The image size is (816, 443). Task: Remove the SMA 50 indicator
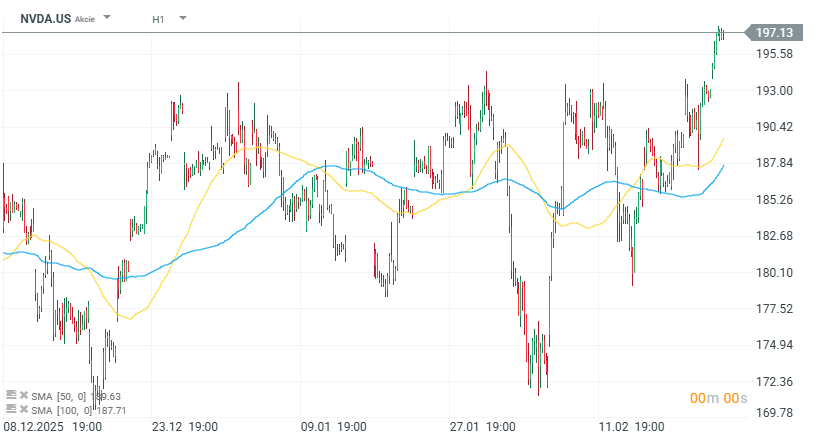pyautogui.click(x=23, y=396)
